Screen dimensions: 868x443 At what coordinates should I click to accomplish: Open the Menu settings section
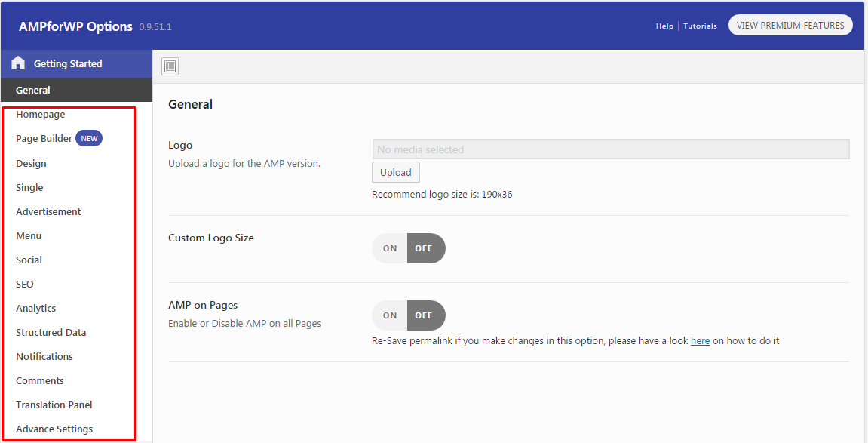tap(29, 236)
